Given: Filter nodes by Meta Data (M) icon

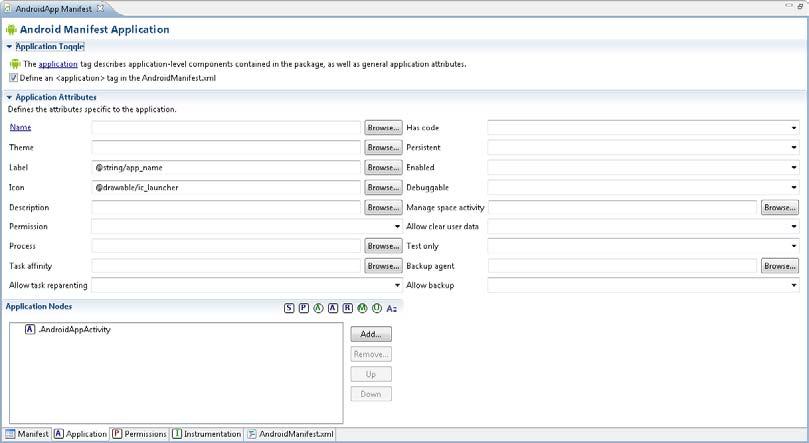Looking at the screenshot, I should [362, 308].
